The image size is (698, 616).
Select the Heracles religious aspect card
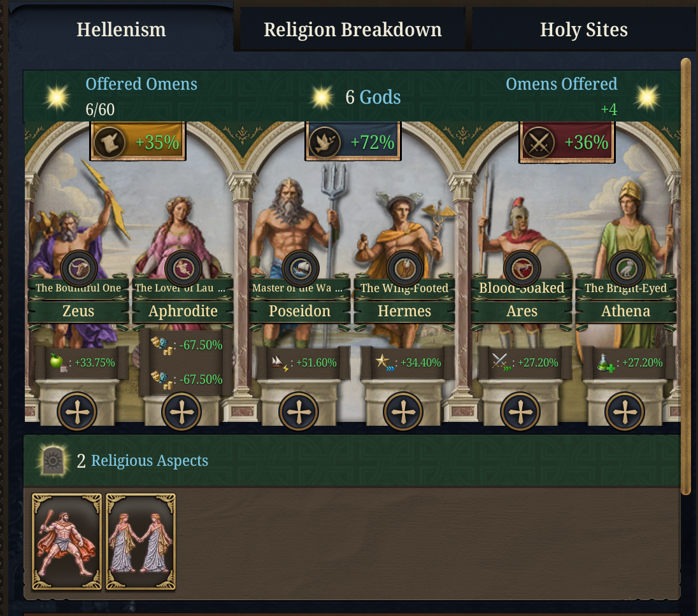(67, 542)
